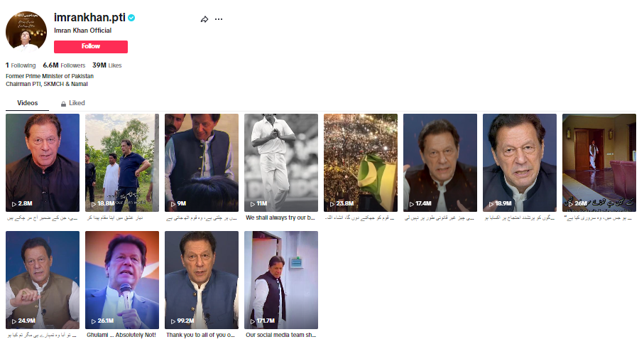Click play icon on 2.8M views video
644x354 pixels.
[x=13, y=204]
